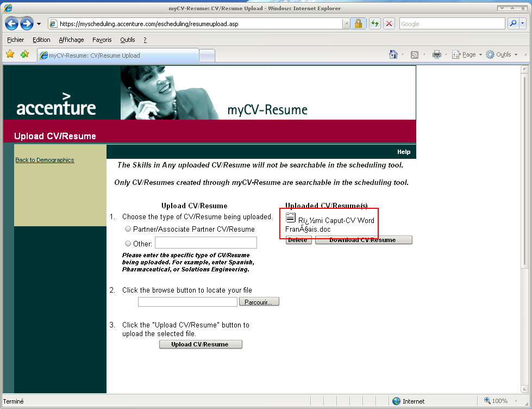Click the Upload CV/Resume button
Image resolution: width=532 pixels, height=409 pixels.
[x=201, y=344]
